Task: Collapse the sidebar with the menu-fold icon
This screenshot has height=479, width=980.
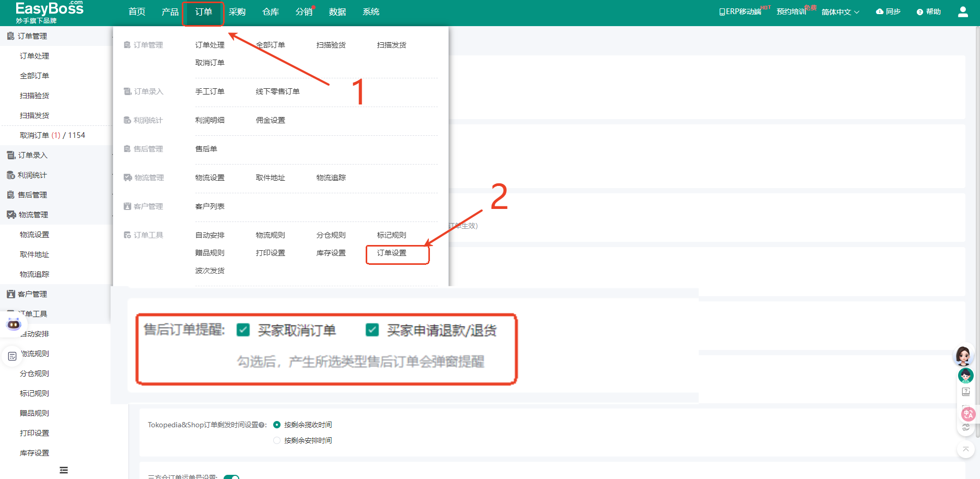Action: (x=64, y=470)
